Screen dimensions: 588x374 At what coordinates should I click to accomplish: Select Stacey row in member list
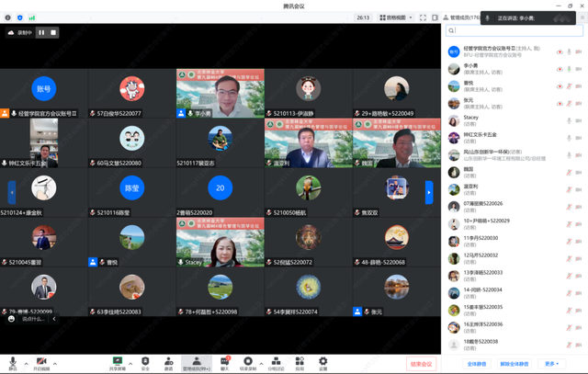tap(514, 120)
